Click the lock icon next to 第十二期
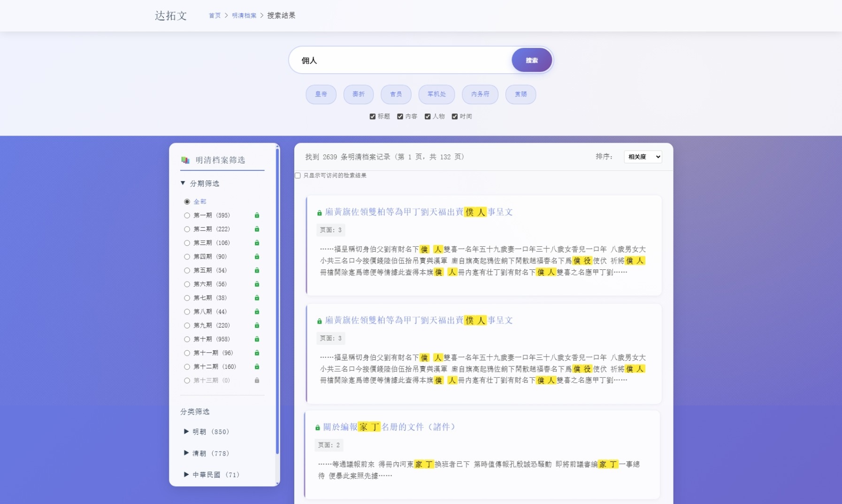The height and width of the screenshot is (504, 842). tap(257, 367)
